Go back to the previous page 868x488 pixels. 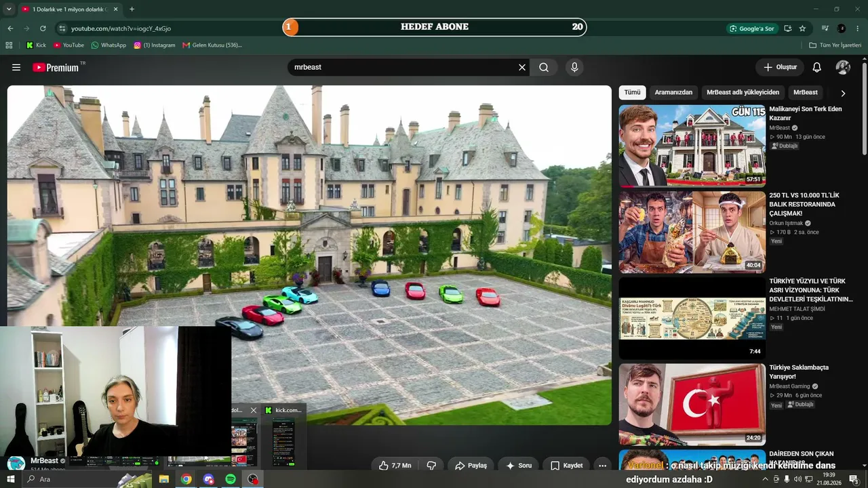(10, 28)
